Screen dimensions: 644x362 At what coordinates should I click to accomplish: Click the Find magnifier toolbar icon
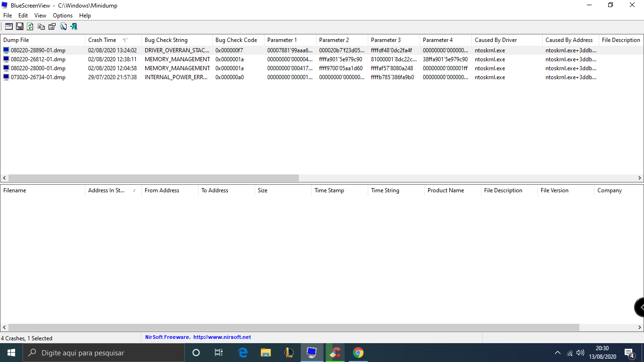[x=63, y=26]
